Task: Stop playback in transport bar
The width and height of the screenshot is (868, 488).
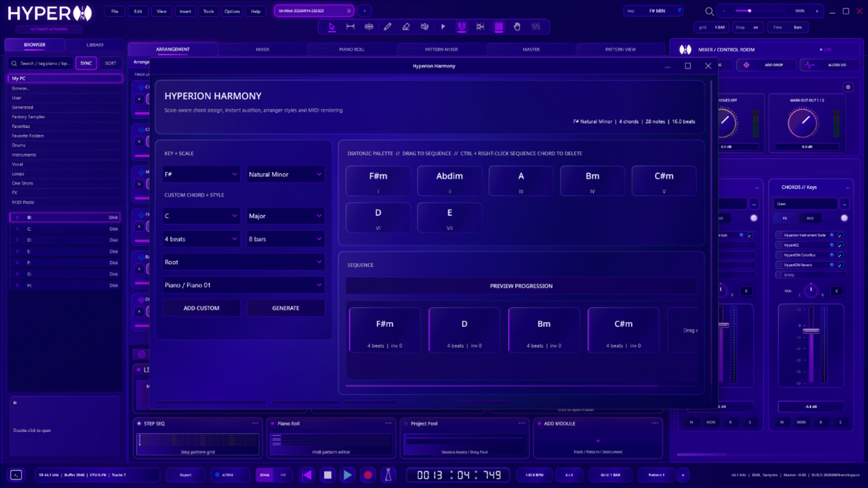Action: (x=328, y=475)
